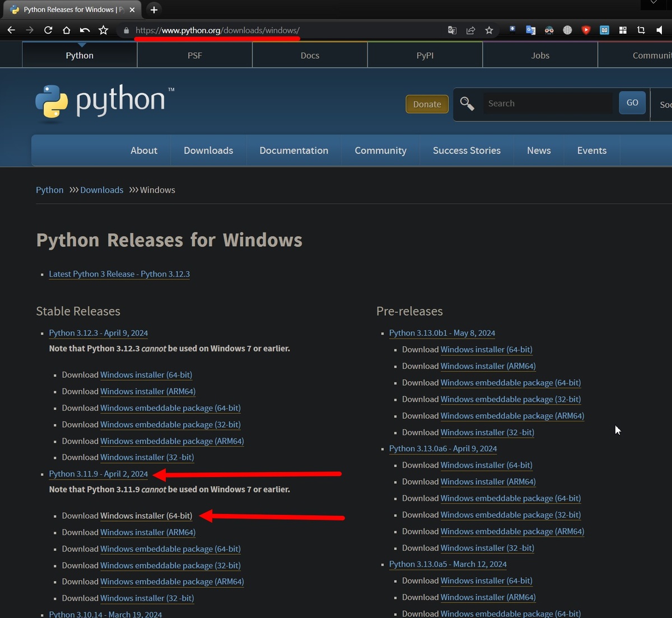Click the speaker sound icon in toolbar

click(659, 30)
